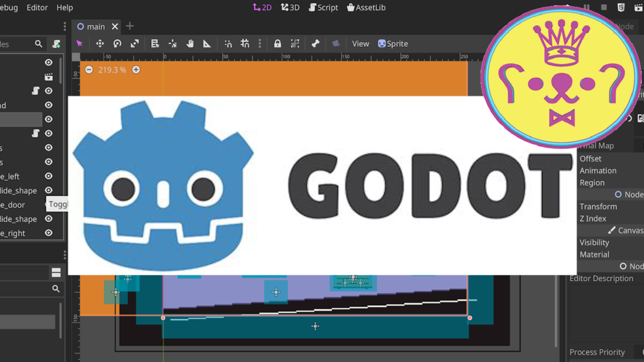Choose the Move Mode tool

click(x=100, y=43)
